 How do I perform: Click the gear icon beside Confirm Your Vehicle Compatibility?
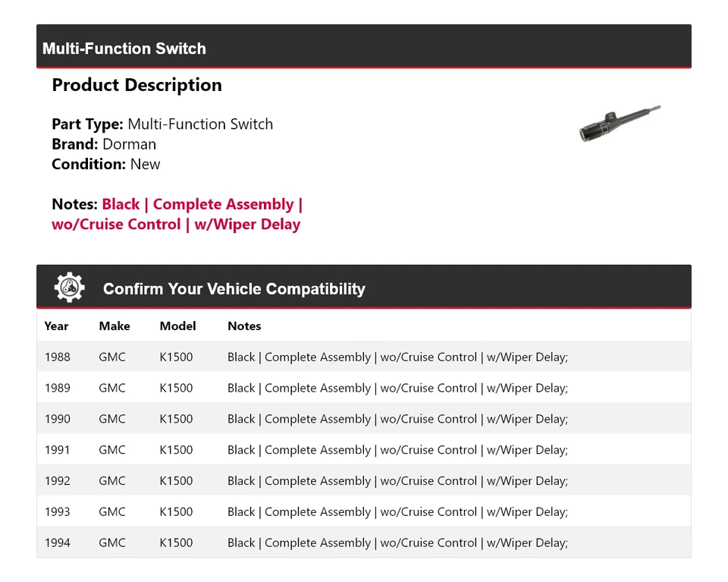coord(69,288)
